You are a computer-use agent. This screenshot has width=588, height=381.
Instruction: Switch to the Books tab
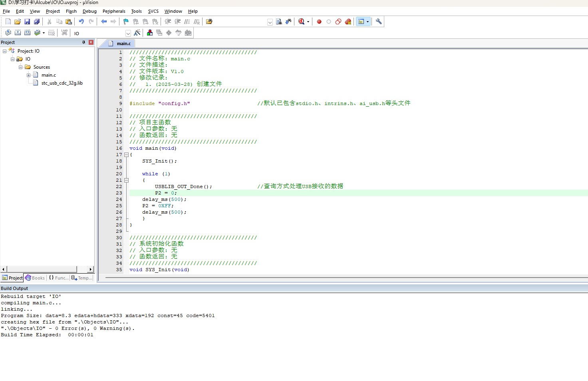point(35,278)
